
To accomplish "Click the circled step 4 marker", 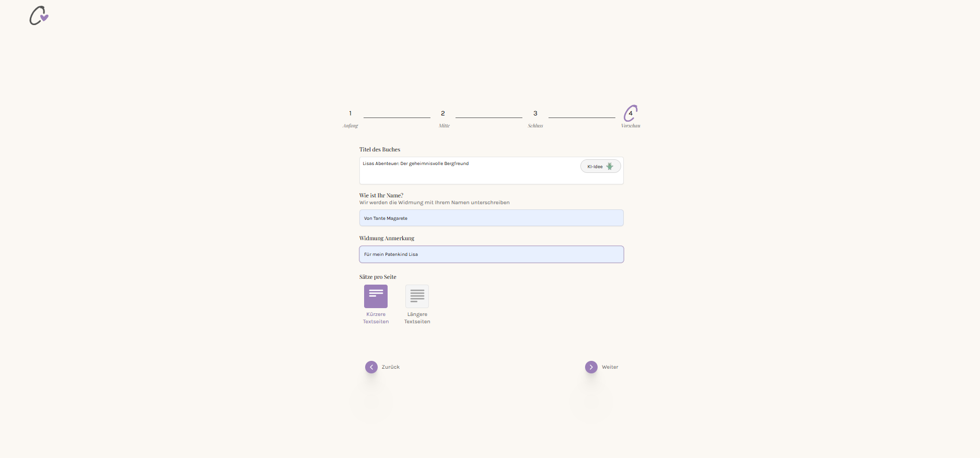I will (631, 113).
